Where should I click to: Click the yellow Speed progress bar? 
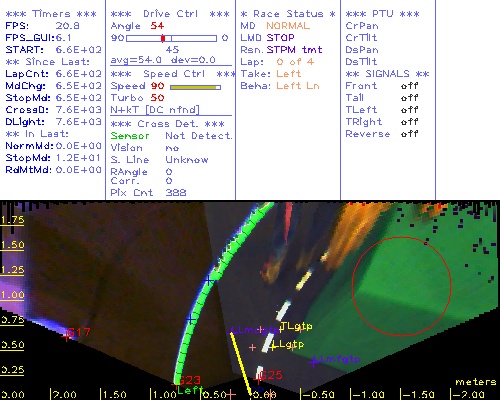195,87
